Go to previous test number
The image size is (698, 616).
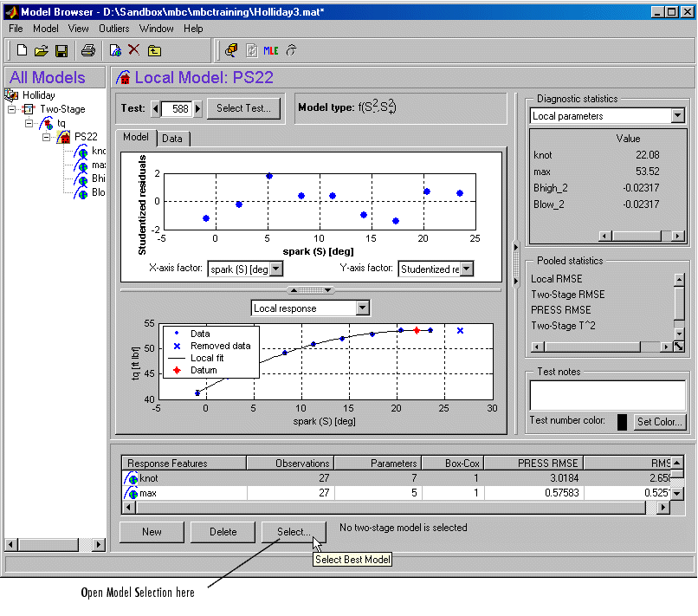pyautogui.click(x=155, y=108)
